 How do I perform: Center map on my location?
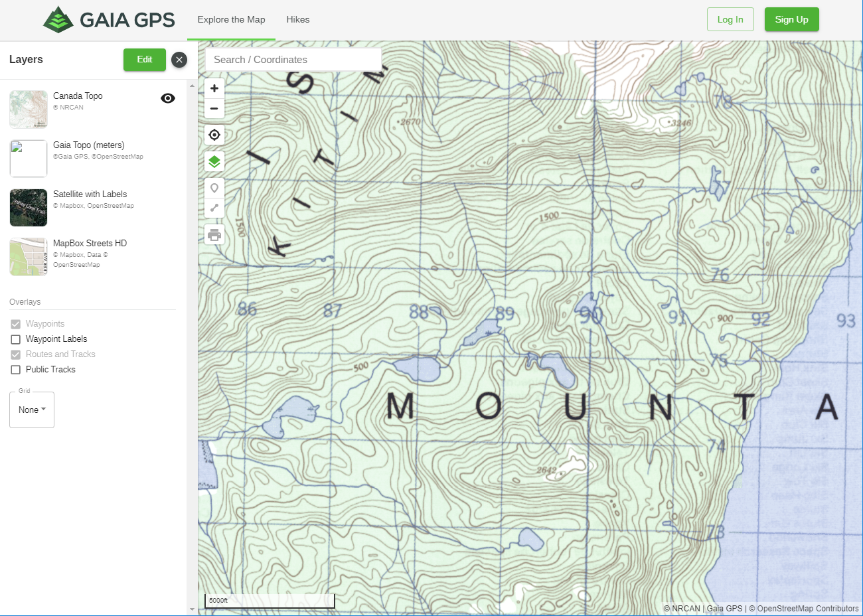[214, 135]
